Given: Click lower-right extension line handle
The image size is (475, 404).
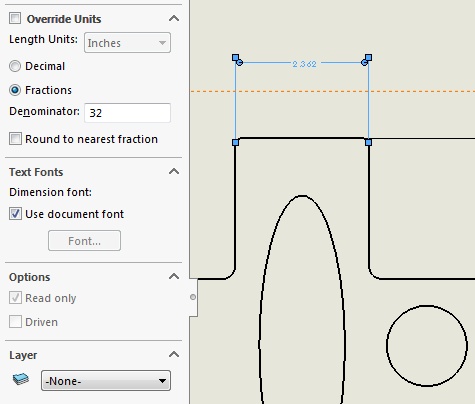Looking at the screenshot, I should tap(368, 143).
